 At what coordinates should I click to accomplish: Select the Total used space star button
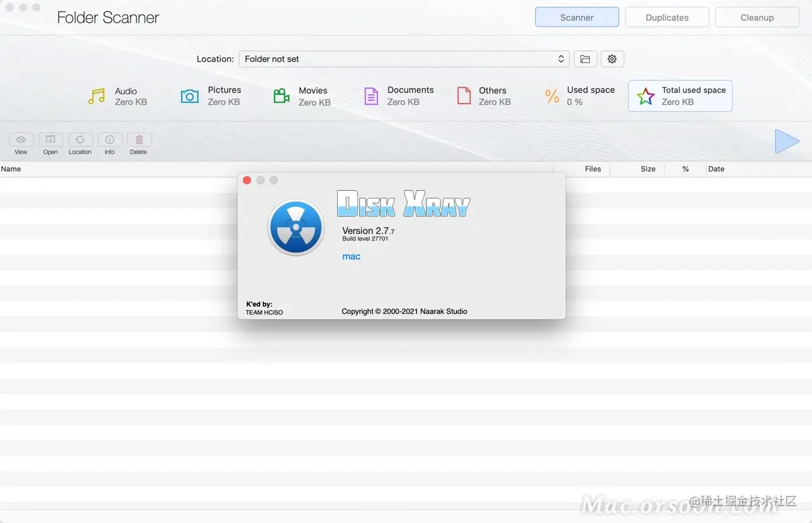680,96
